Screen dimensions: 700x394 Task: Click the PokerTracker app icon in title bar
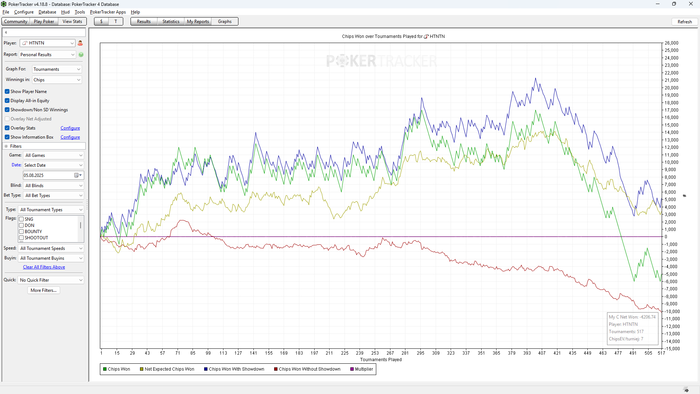pos(4,4)
